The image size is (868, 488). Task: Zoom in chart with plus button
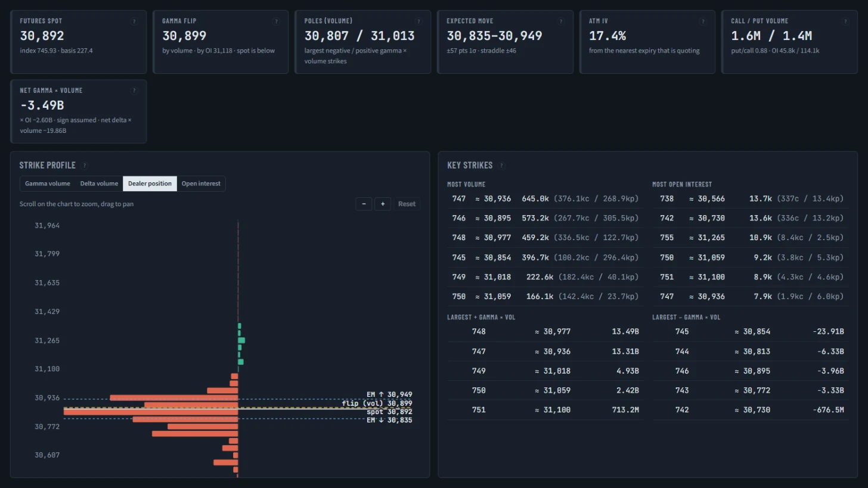[383, 204]
